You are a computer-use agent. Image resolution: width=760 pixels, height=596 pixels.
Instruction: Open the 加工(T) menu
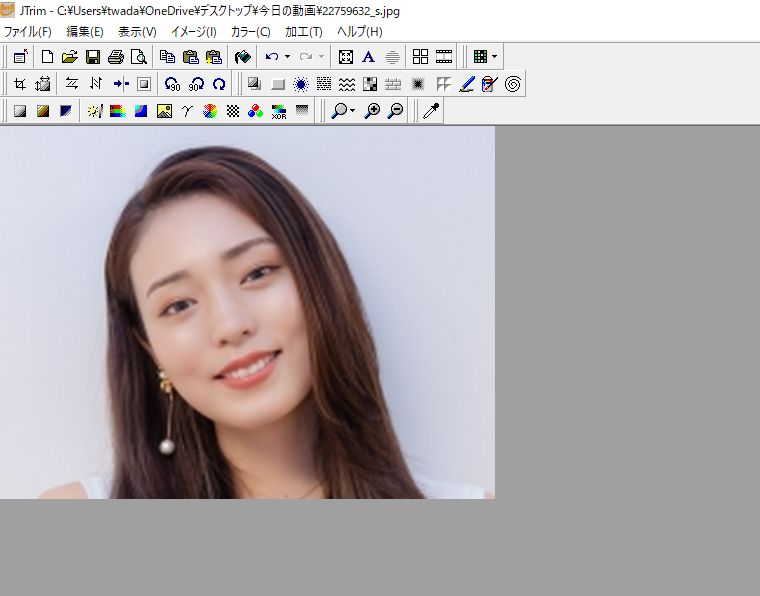[x=303, y=32]
